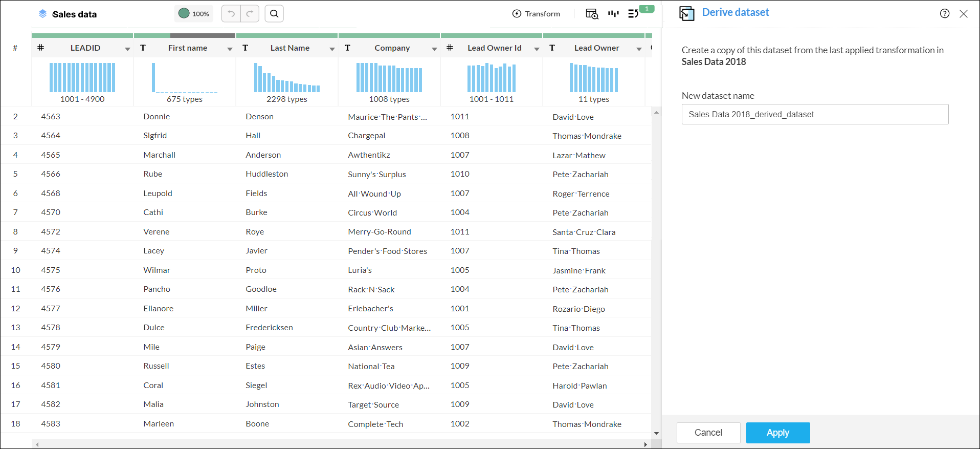The height and width of the screenshot is (449, 980).
Task: Open the bar chart visualization icon
Action: click(x=613, y=14)
